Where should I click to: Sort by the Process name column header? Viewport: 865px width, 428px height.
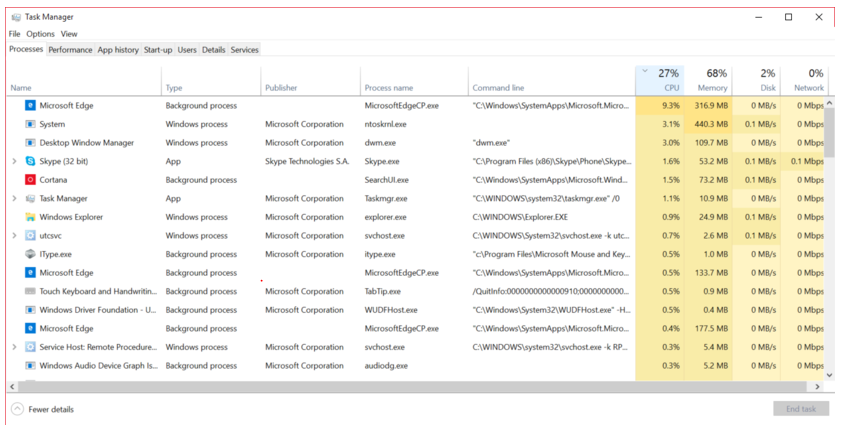point(414,81)
